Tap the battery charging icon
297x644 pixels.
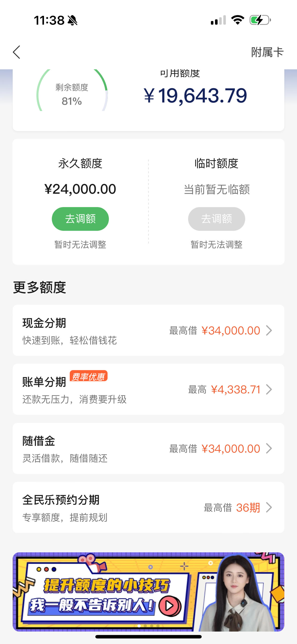pos(260,20)
